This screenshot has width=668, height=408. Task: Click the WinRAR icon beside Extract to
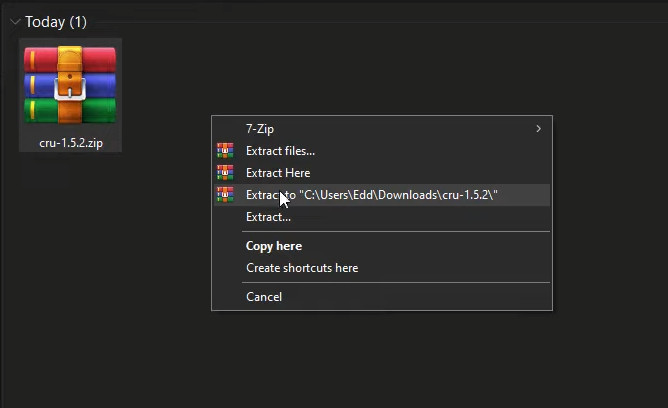click(225, 195)
